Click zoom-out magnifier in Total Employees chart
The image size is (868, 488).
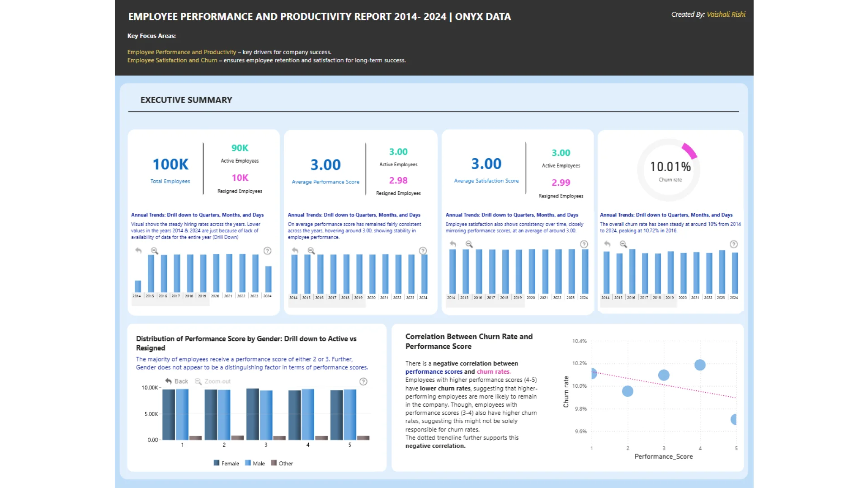[155, 250]
